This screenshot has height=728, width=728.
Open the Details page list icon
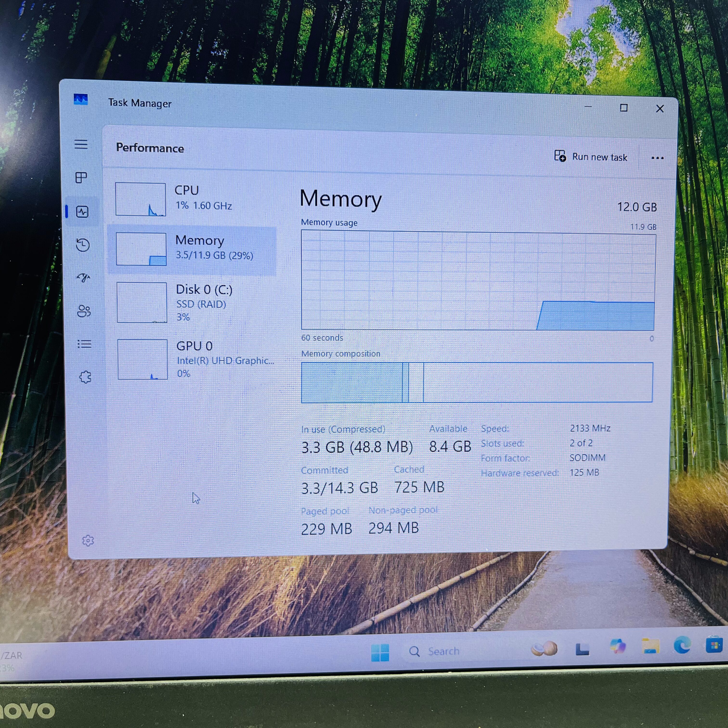(x=84, y=344)
